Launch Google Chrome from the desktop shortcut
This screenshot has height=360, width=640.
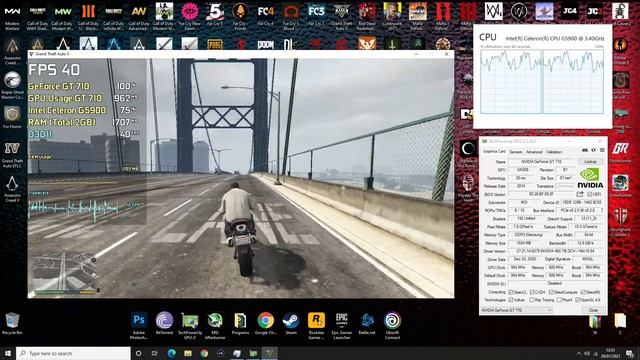point(265,324)
